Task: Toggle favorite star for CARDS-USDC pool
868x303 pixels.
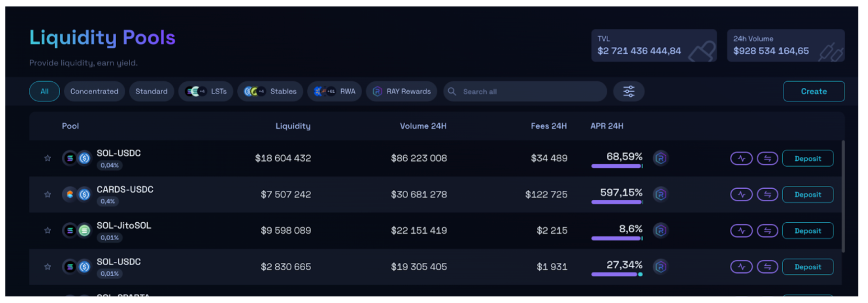Action: pos(47,195)
